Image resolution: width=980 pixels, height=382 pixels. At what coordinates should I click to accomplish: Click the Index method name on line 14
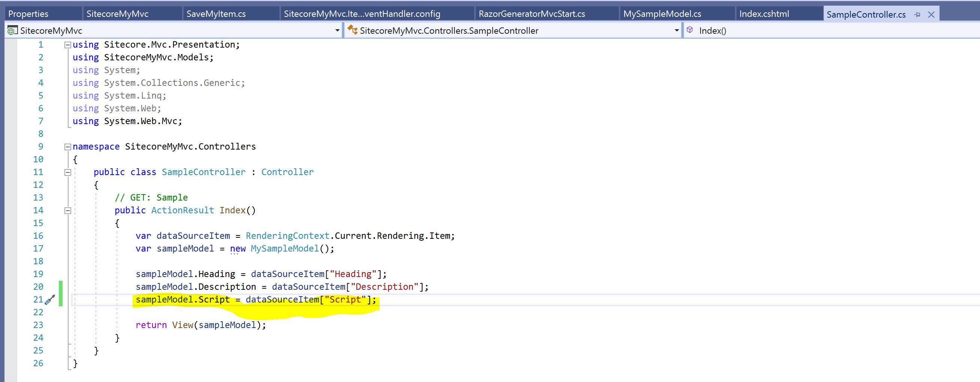point(232,211)
